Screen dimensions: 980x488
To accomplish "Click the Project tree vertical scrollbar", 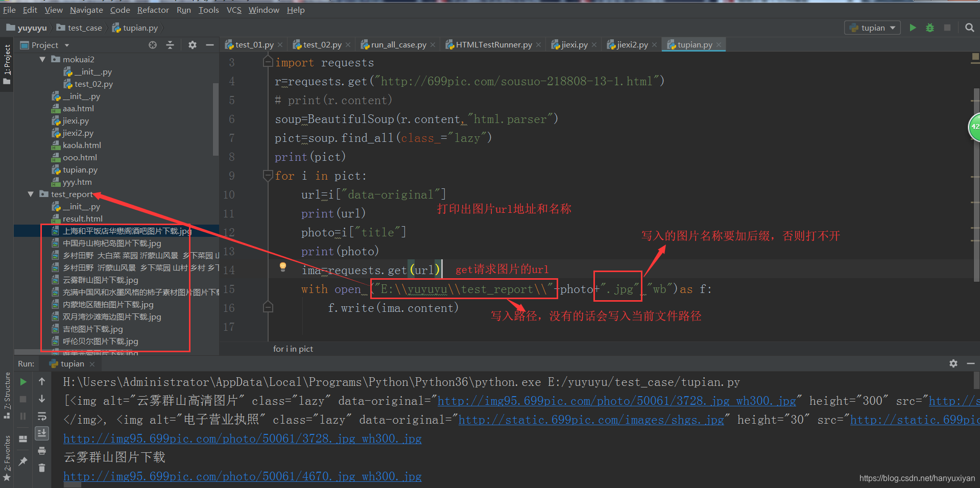I will pos(216,119).
